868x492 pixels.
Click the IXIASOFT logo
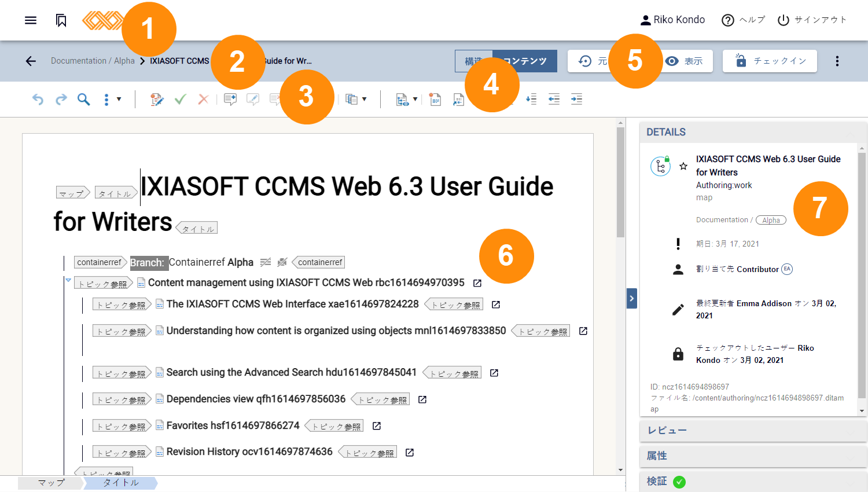point(102,20)
